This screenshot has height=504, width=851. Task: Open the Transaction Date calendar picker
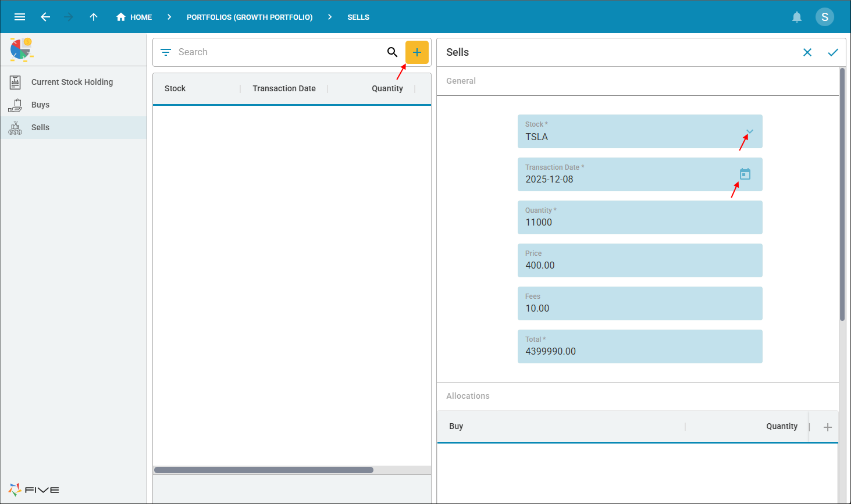coord(745,174)
